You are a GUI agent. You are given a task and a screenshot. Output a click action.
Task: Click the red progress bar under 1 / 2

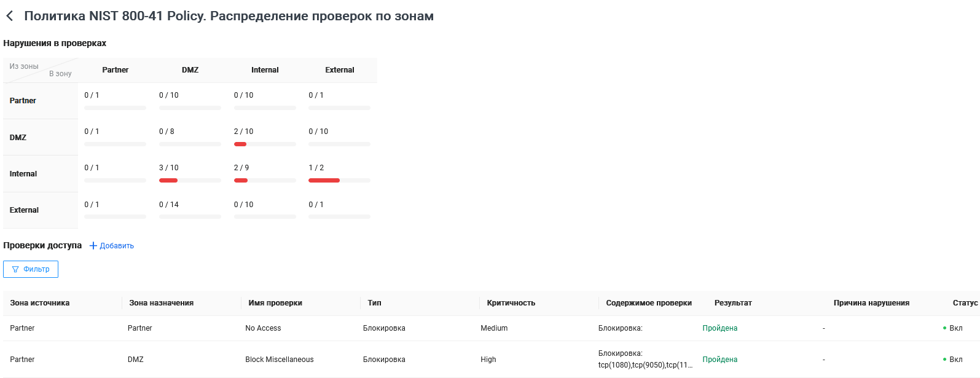324,181
